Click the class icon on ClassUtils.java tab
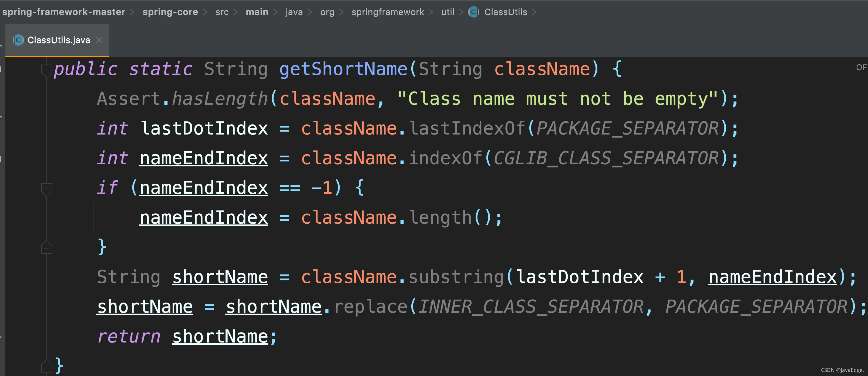The width and height of the screenshot is (868, 376). (18, 40)
